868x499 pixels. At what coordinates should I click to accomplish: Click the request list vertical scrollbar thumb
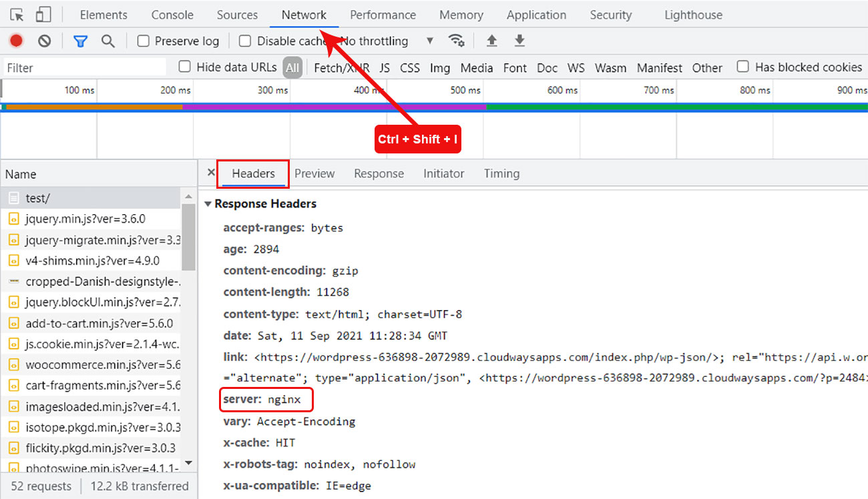click(x=188, y=236)
